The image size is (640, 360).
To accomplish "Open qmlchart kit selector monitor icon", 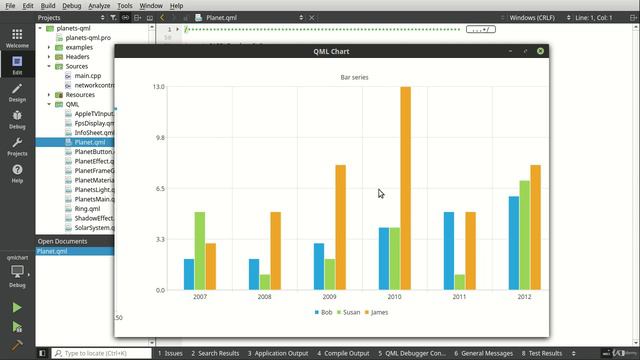I will pyautogui.click(x=17, y=271).
